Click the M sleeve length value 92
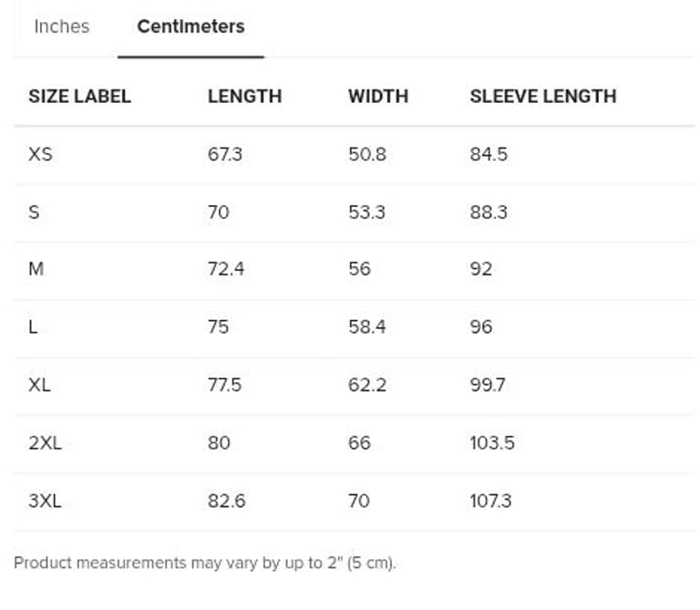The height and width of the screenshot is (610, 700). pyautogui.click(x=480, y=269)
